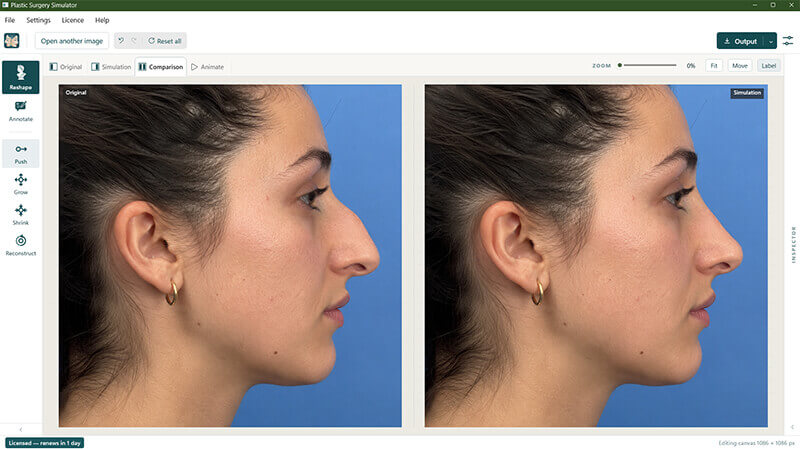Collapse the left tool sidebar arrow

click(x=21, y=429)
